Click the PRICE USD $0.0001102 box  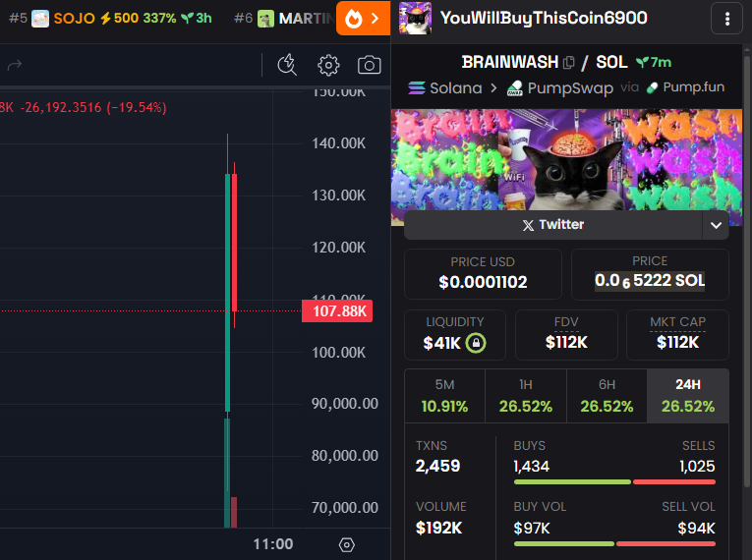point(483,274)
